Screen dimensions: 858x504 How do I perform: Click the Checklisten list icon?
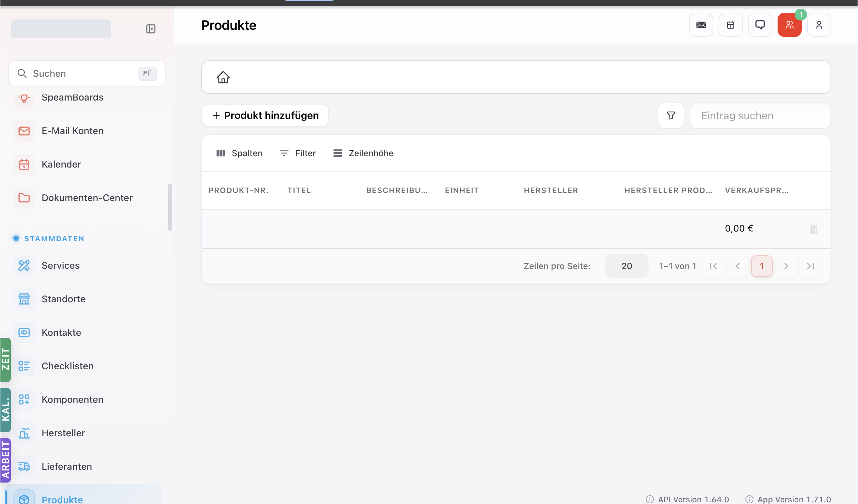[x=24, y=366]
